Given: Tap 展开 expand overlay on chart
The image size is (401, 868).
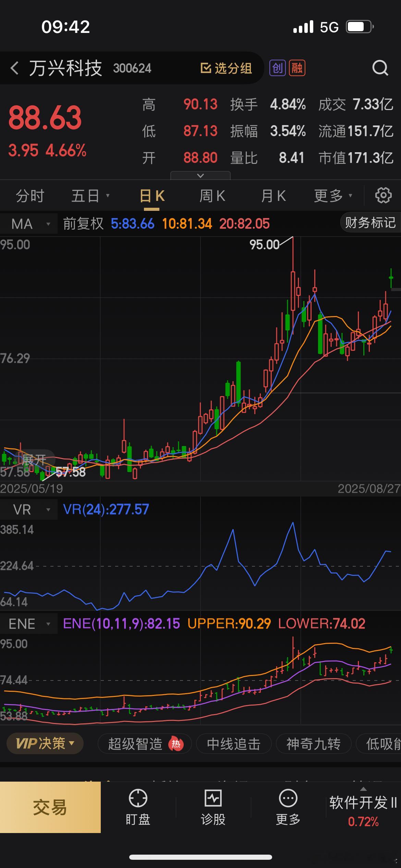Looking at the screenshot, I should tap(34, 459).
